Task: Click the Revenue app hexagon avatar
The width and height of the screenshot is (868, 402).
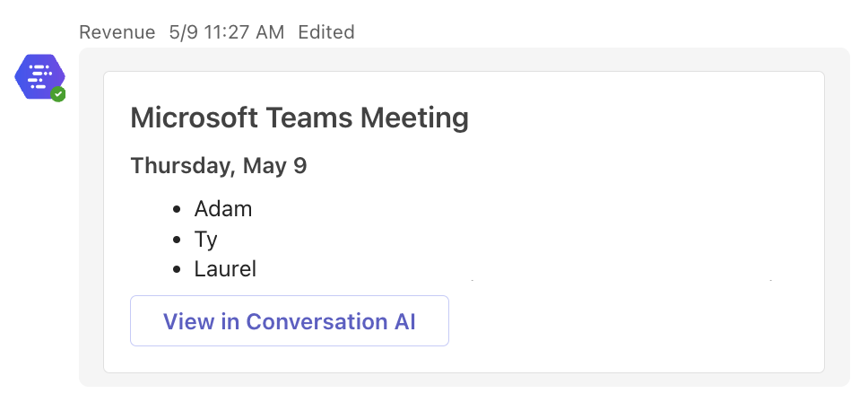Action: click(x=39, y=76)
